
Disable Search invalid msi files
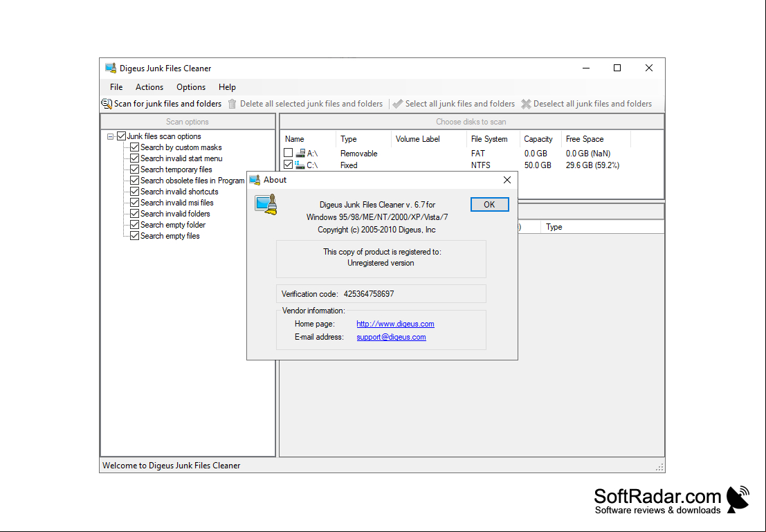pos(135,203)
